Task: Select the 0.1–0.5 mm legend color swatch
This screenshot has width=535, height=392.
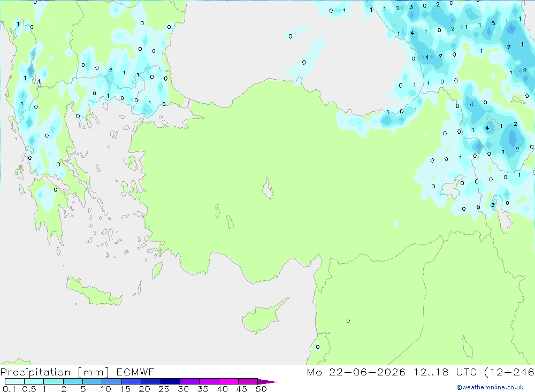Action: [x=14, y=381]
